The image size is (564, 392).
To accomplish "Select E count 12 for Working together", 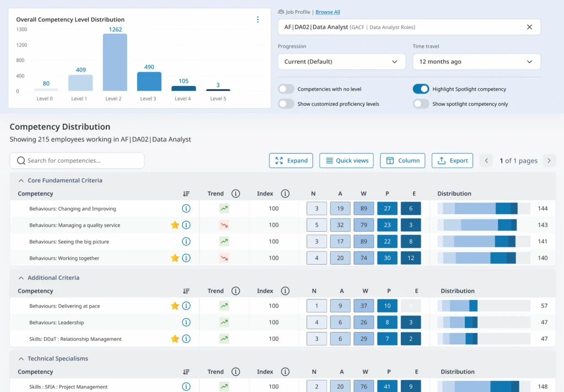I will [x=411, y=258].
